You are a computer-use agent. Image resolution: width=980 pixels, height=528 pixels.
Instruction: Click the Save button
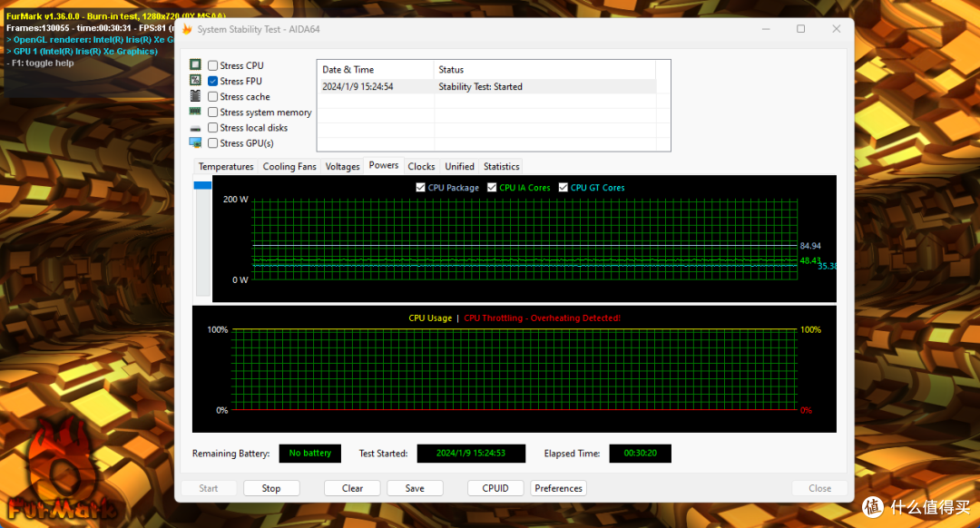(415, 488)
